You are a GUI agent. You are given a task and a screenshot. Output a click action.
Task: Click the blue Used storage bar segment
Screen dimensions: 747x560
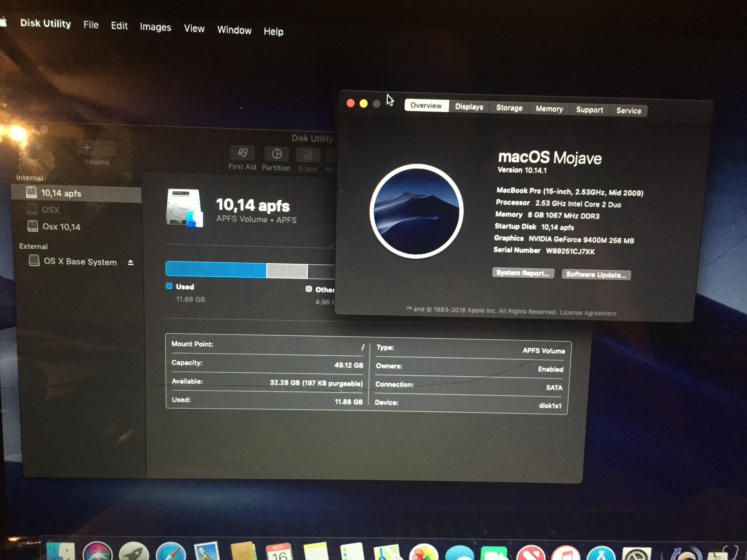point(216,270)
